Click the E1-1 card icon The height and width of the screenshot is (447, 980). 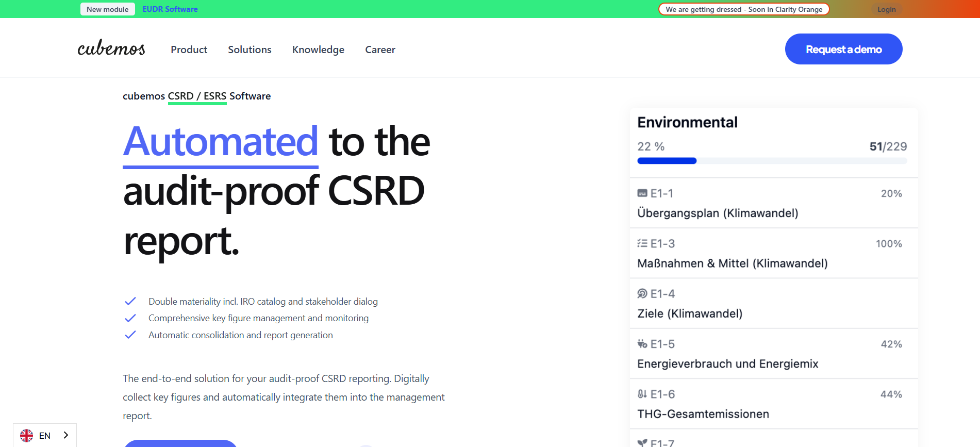[x=642, y=193]
